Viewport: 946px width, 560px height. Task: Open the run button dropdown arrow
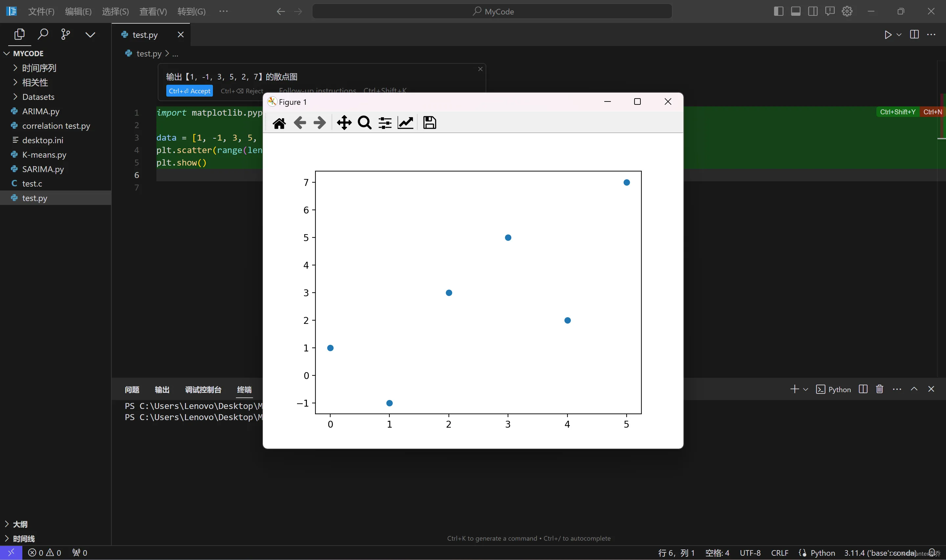[x=899, y=35]
